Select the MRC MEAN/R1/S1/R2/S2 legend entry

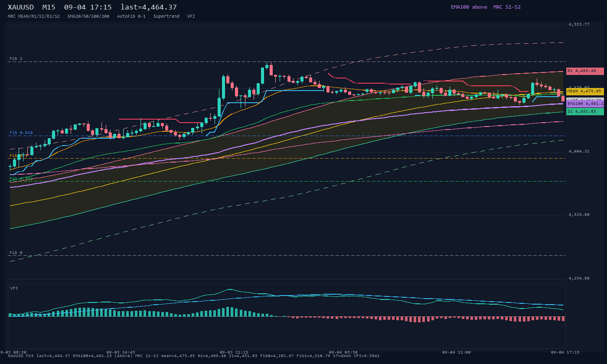[35, 16]
